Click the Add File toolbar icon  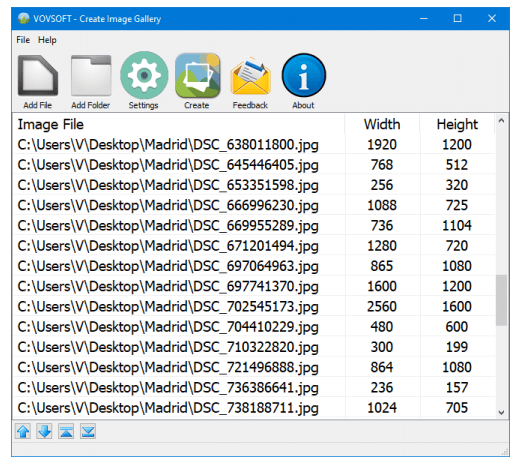[38, 76]
